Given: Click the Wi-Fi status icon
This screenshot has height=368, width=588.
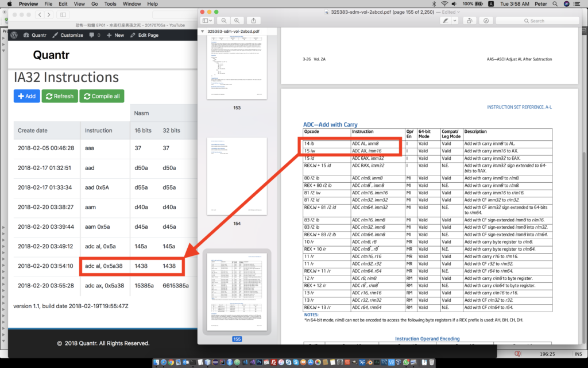Looking at the screenshot, I should click(x=444, y=4).
